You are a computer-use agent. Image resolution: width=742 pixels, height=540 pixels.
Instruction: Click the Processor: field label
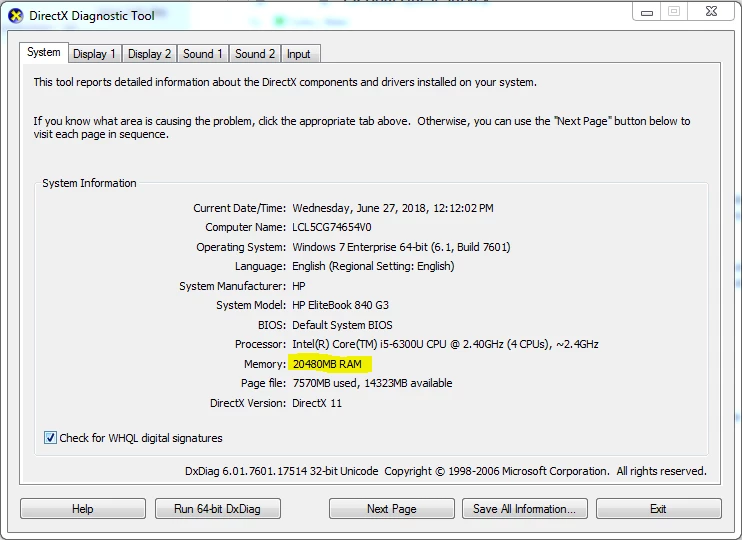260,344
